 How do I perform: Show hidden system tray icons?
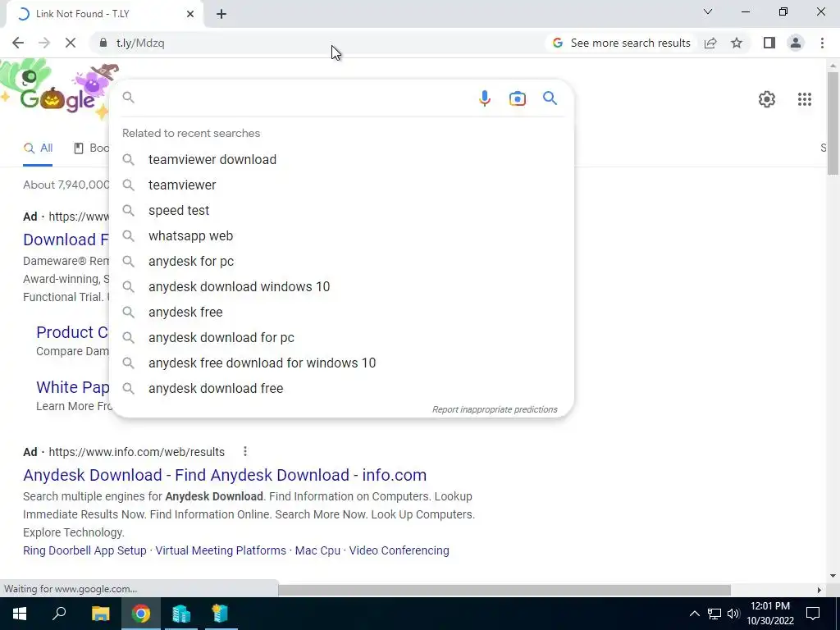[x=694, y=614]
